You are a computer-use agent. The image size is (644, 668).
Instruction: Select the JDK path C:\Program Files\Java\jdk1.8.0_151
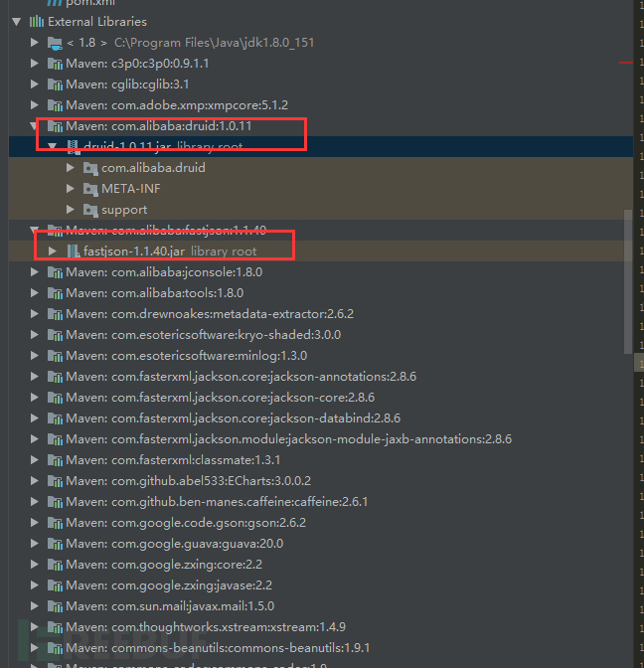[x=215, y=43]
